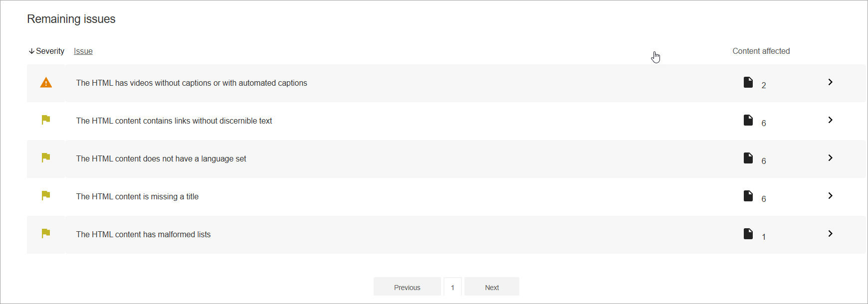Image resolution: width=868 pixels, height=304 pixels.
Task: Click the document icon for malformed lists content
Action: pos(748,234)
